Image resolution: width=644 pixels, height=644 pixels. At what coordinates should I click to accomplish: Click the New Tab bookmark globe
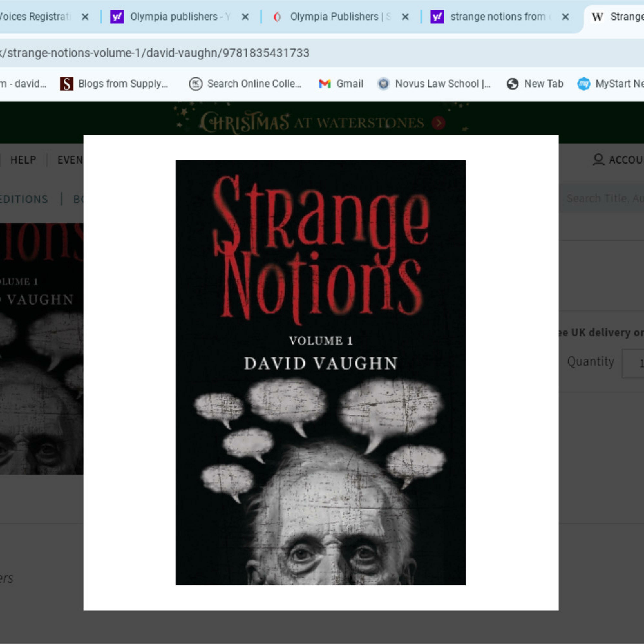(x=512, y=84)
